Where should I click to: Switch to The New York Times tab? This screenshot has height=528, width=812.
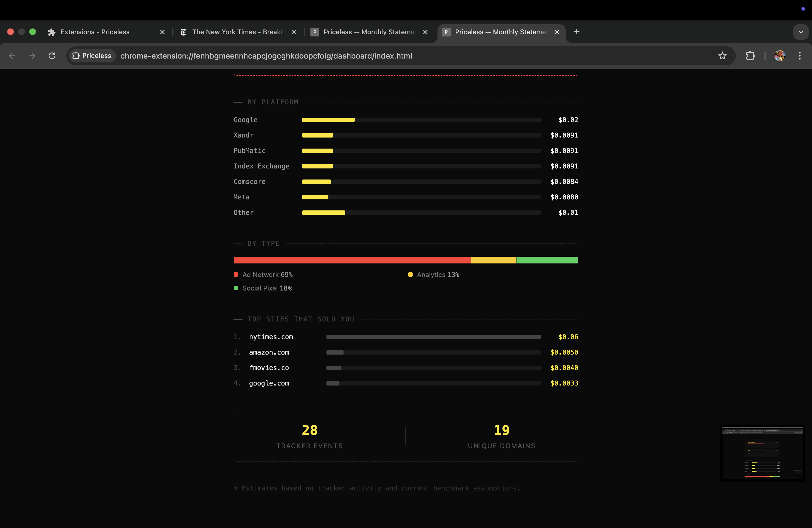238,32
